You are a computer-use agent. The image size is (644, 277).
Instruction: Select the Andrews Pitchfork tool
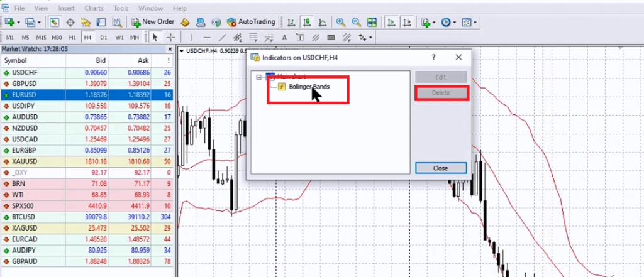[316, 38]
